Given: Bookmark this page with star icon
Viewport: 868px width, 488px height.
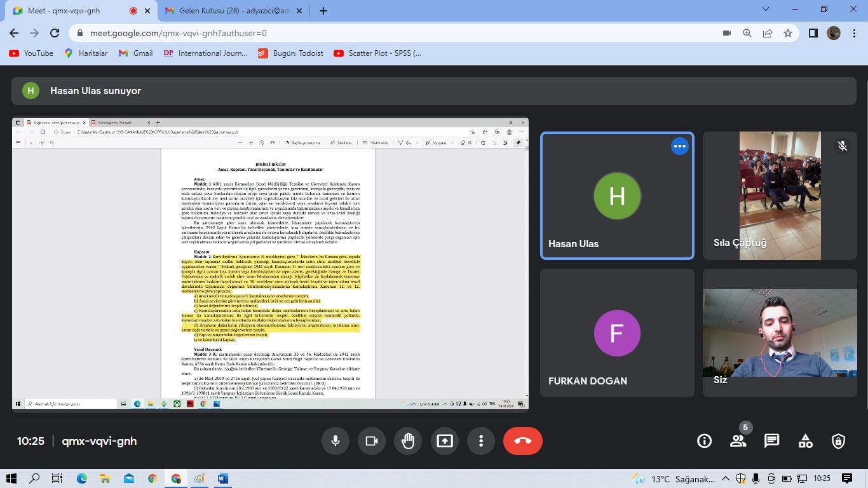Looking at the screenshot, I should pyautogui.click(x=788, y=33).
